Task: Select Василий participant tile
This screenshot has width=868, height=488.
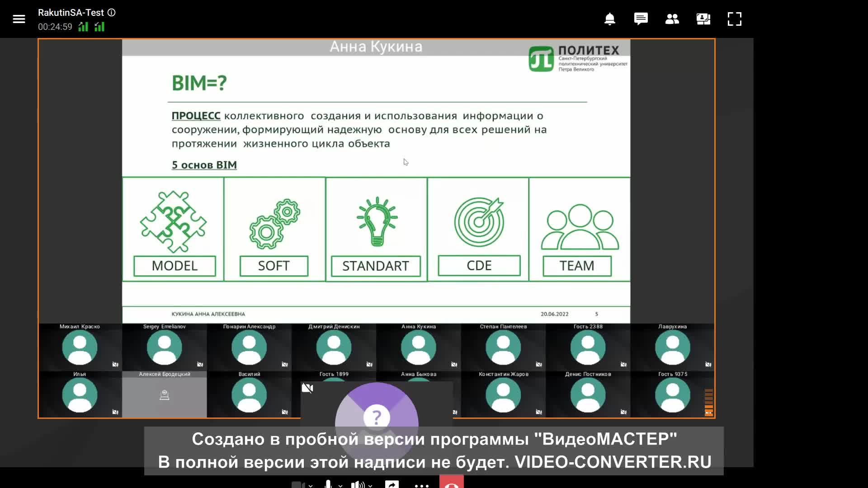Action: pyautogui.click(x=249, y=394)
